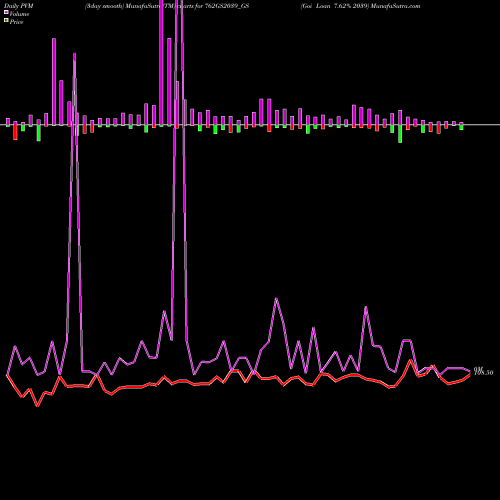Screen dimensions: 500x500
Task: Select the Volume legend label
Action: coord(19,14)
